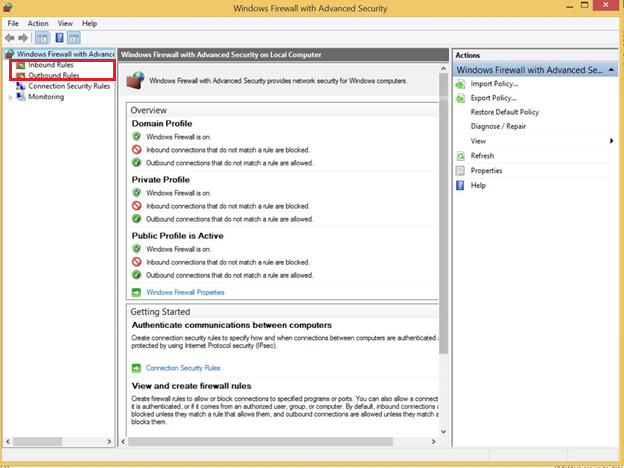Open the View submenu arrow in Actions

pyautogui.click(x=611, y=141)
